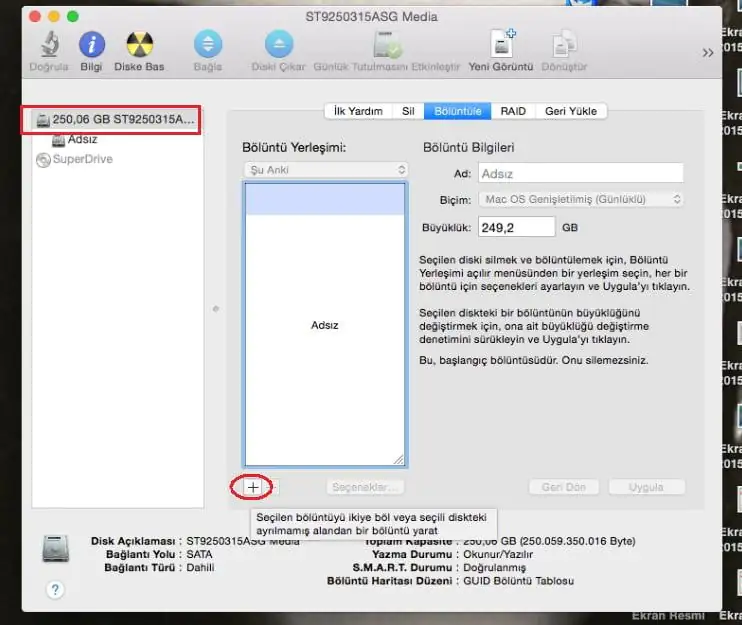Open the Bilgi info icon

[92, 44]
